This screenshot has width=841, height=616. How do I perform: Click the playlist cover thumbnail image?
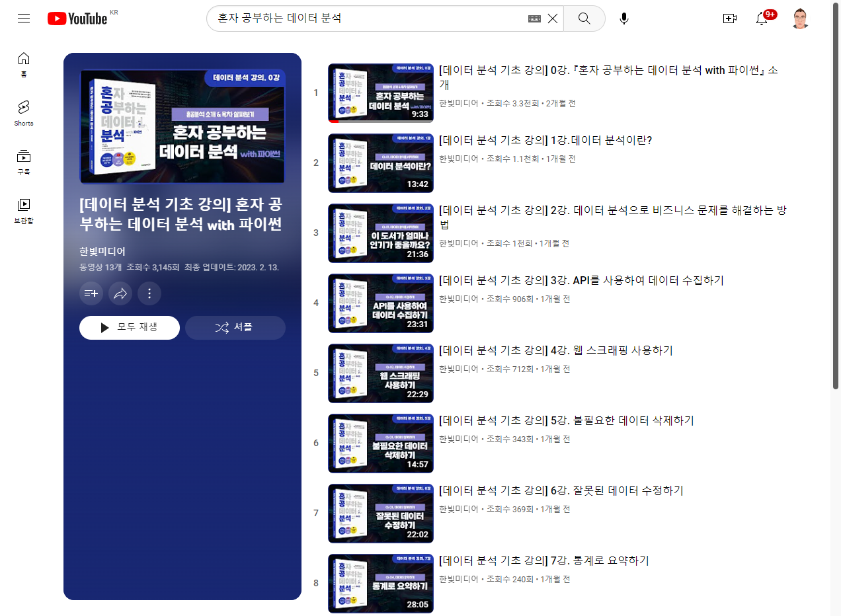[x=182, y=126]
